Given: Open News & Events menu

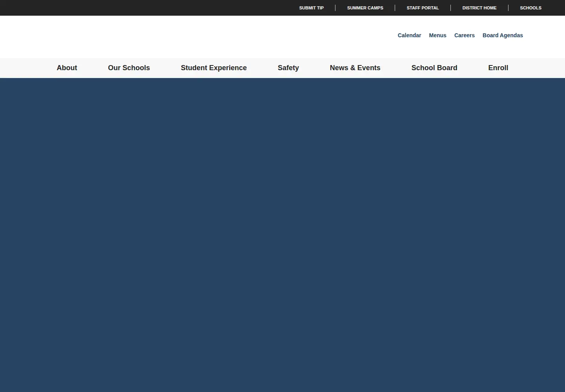Looking at the screenshot, I should point(355,68).
